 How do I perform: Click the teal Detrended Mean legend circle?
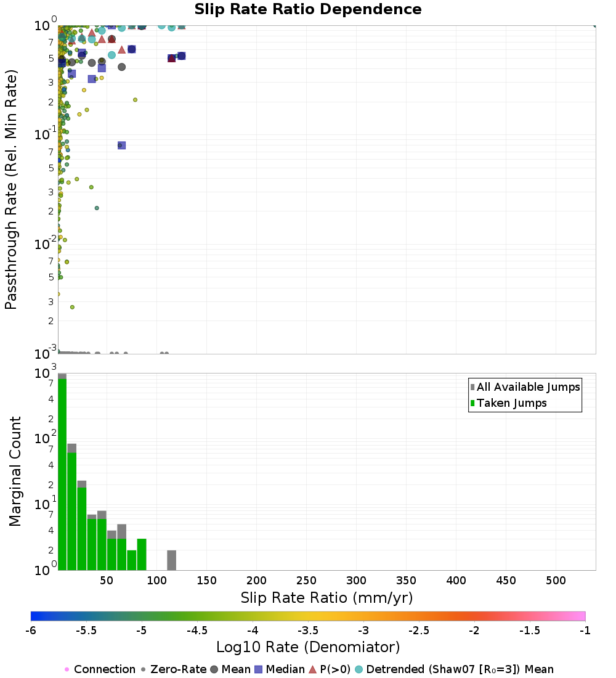click(x=359, y=669)
